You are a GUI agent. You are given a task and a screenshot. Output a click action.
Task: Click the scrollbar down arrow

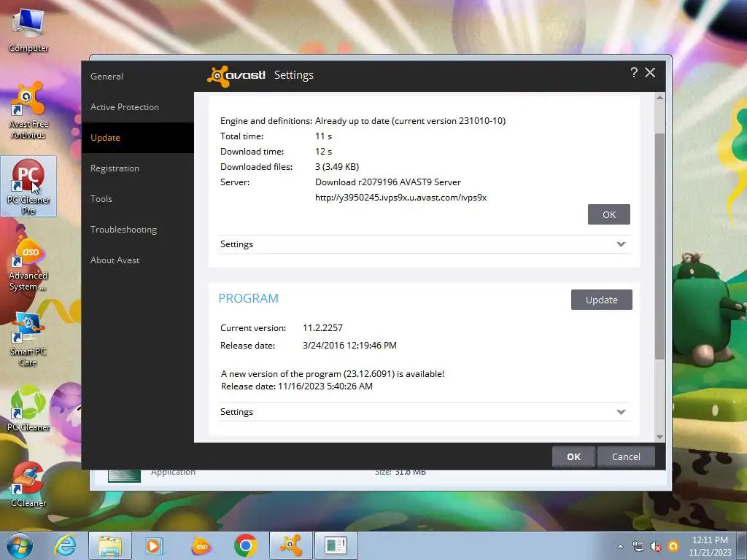coord(659,437)
